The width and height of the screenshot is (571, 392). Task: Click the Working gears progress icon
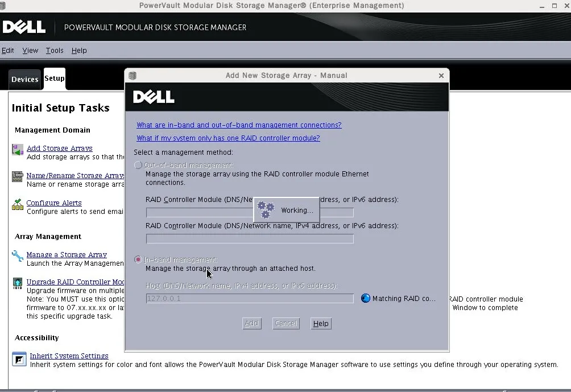click(x=266, y=210)
